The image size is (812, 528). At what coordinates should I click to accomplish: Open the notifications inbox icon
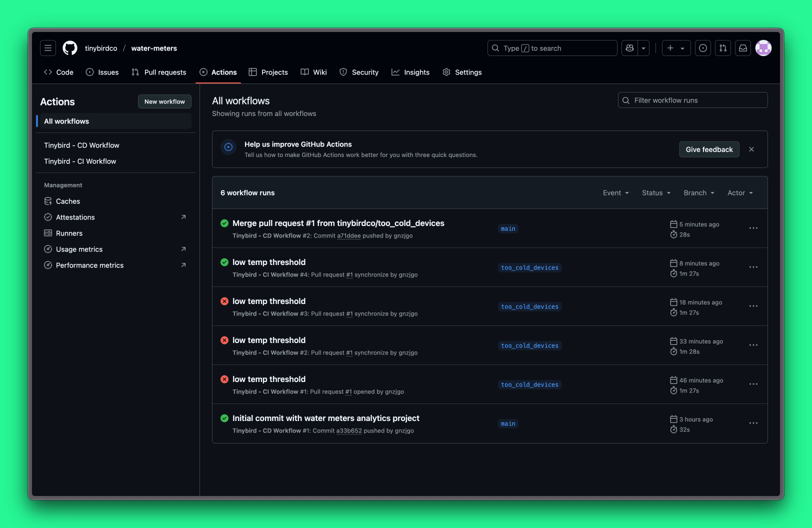click(x=742, y=48)
